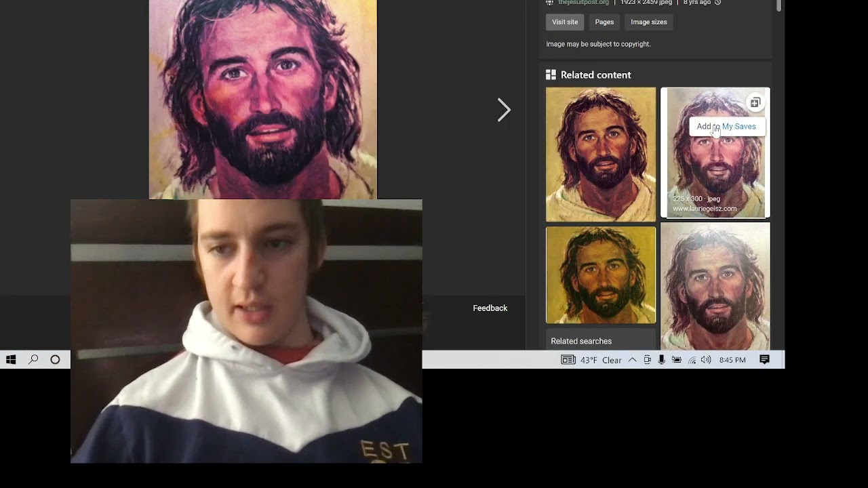Open the Pages button

coord(604,22)
